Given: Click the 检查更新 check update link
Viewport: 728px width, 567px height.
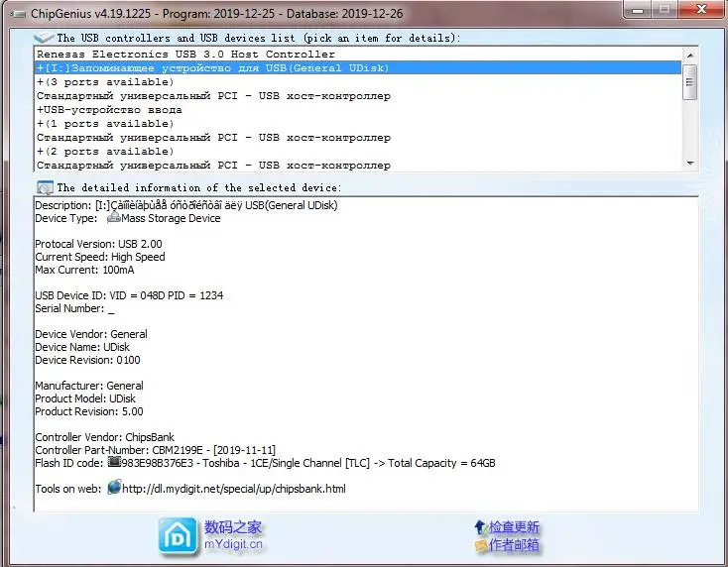Looking at the screenshot, I should [x=514, y=526].
